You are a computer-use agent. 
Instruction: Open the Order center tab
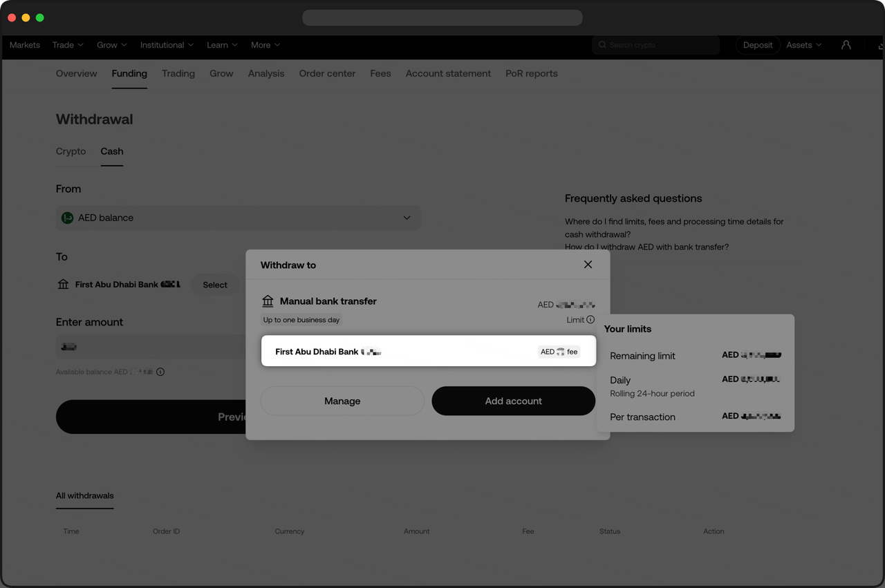327,73
